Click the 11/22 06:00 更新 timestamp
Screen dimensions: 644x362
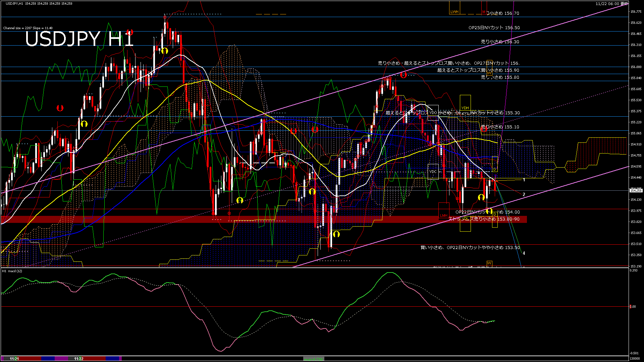pyautogui.click(x=611, y=4)
